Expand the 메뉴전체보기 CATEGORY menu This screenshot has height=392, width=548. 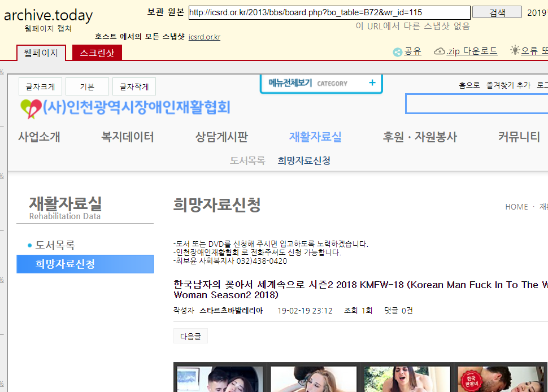click(x=321, y=84)
